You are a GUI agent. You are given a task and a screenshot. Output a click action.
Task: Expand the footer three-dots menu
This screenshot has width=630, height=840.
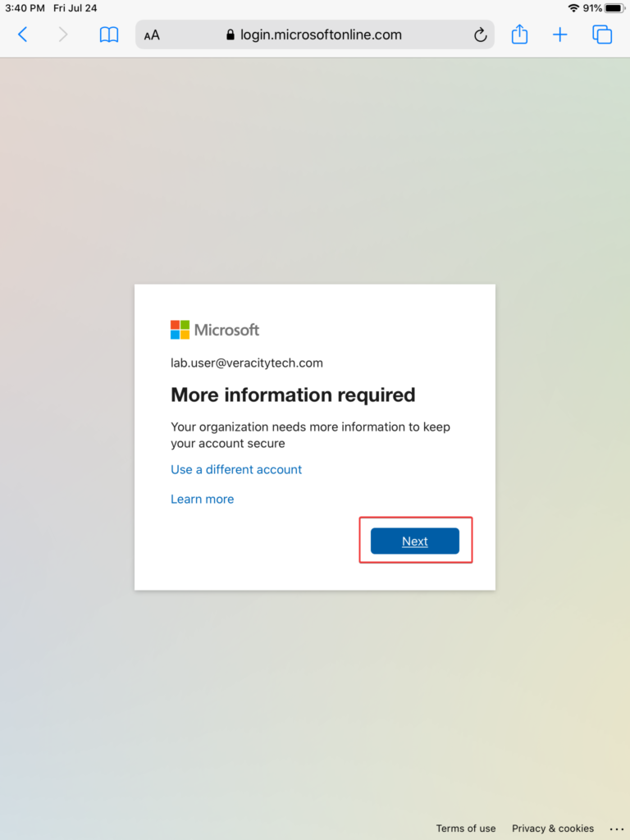click(617, 829)
